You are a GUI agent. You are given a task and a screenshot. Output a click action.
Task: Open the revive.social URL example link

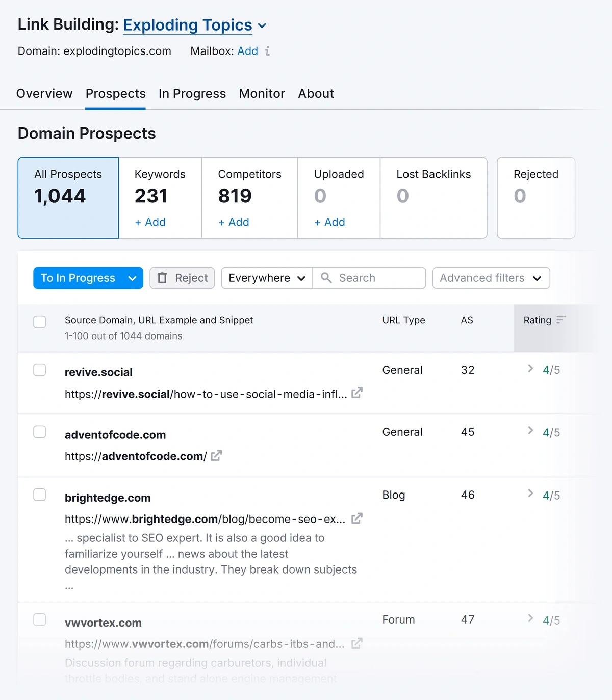[x=206, y=394]
